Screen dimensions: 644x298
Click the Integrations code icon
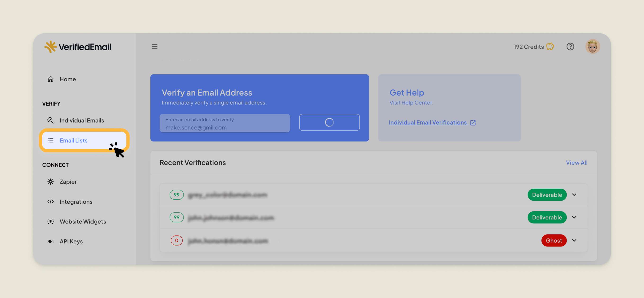click(x=50, y=201)
